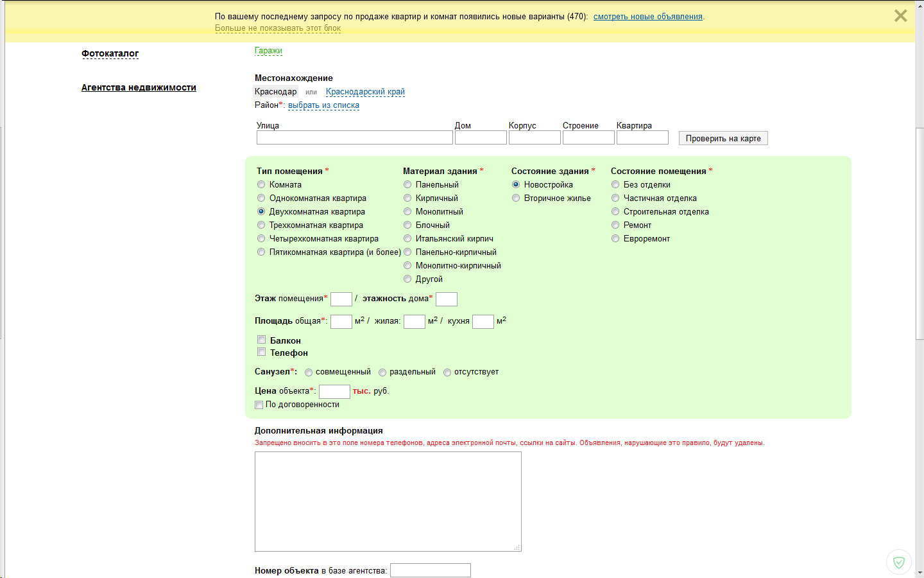Select the Комната radio button
Viewport: 924px width, 578px height.
pos(261,184)
